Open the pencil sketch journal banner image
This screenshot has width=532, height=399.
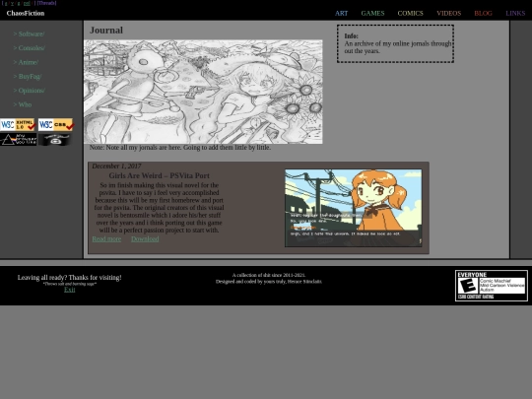coord(203,92)
